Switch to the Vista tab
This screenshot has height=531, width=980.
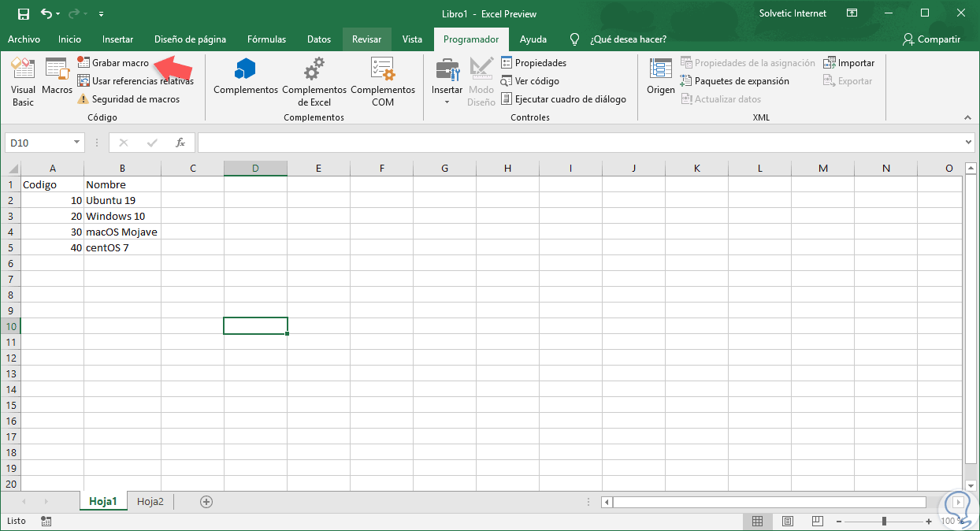click(x=412, y=39)
